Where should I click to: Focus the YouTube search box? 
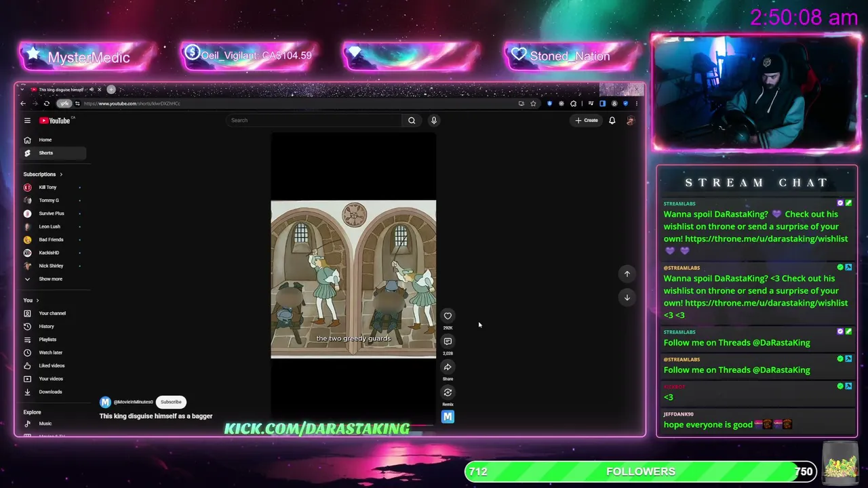coord(315,121)
